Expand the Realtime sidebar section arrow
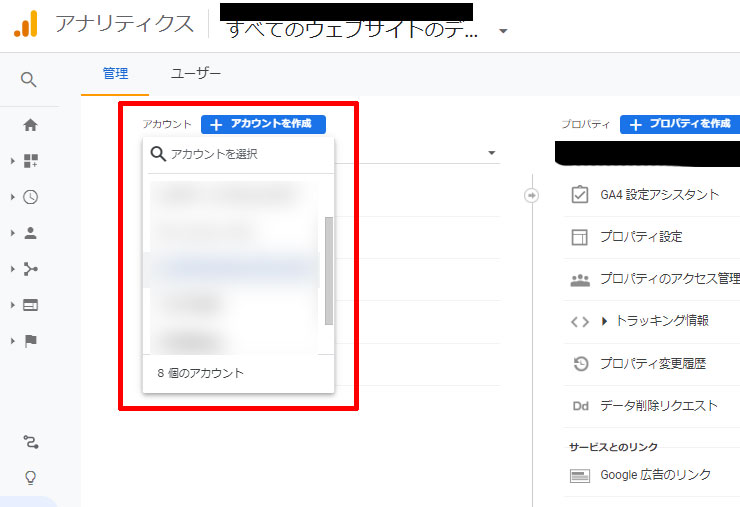 (x=13, y=197)
